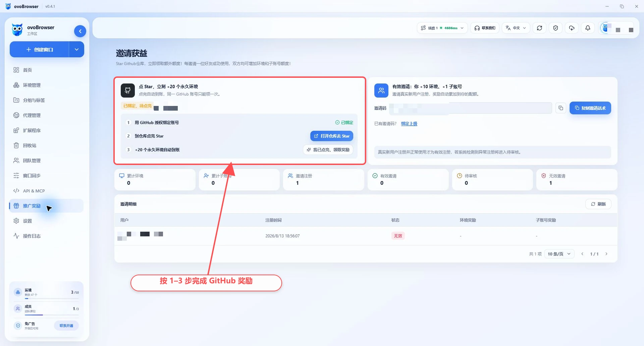Expand the 创建窗口 dropdown arrow
Viewport: 644px width, 346px height.
(x=76, y=50)
